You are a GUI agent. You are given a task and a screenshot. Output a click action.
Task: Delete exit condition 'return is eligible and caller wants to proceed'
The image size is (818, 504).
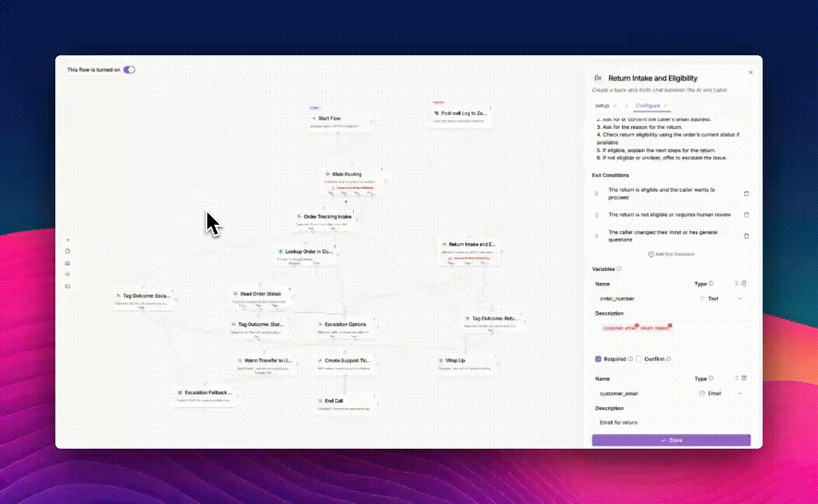747,193
